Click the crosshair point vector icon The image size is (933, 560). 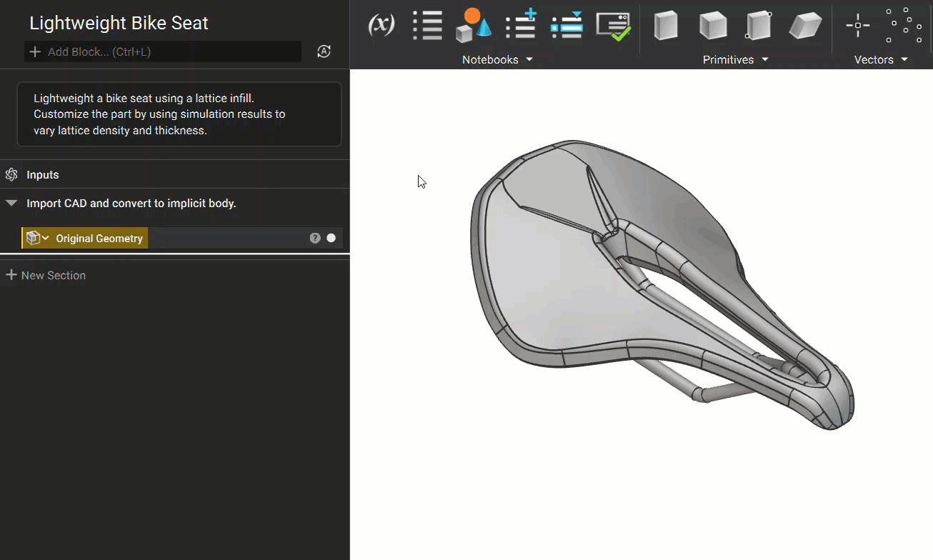[x=857, y=26]
